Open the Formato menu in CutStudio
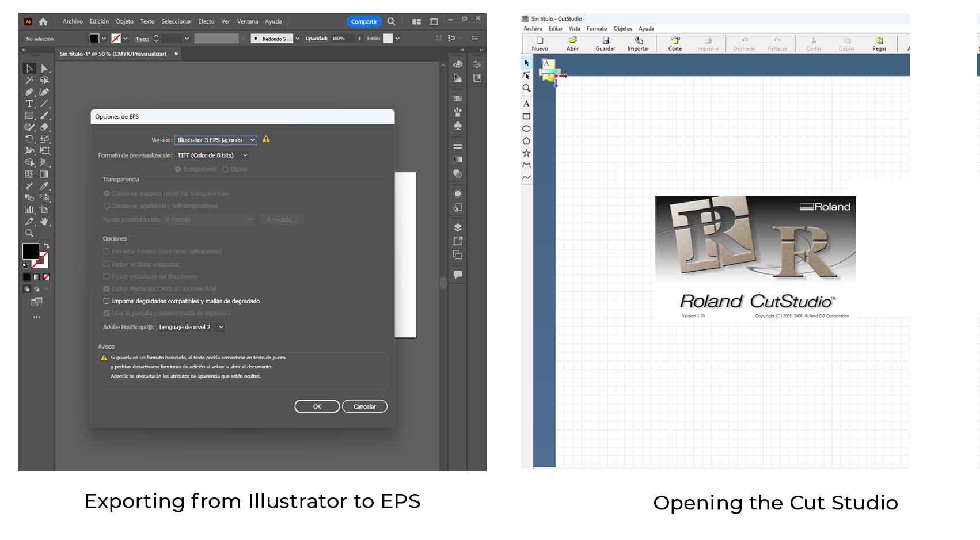The image size is (980, 540). [x=597, y=29]
